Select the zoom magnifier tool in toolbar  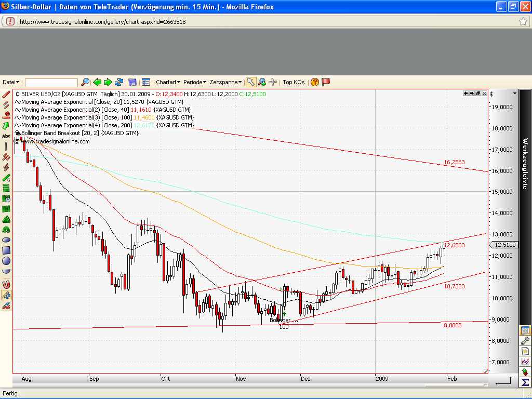point(262,82)
